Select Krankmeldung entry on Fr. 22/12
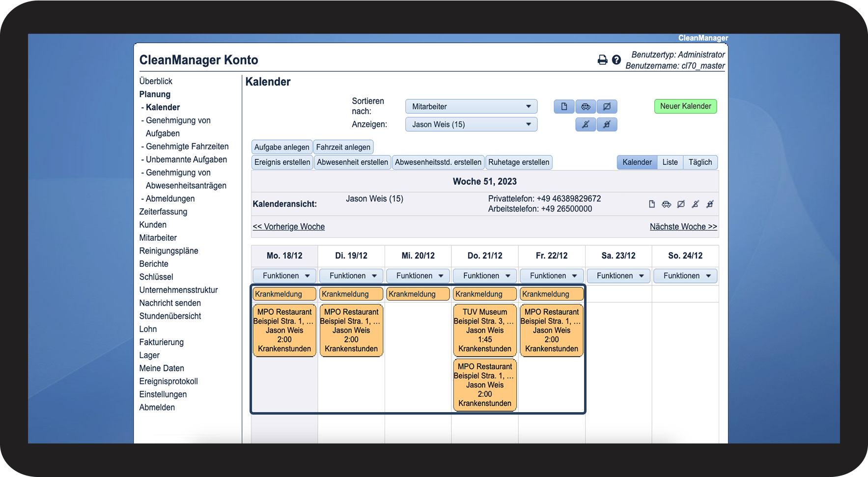868x477 pixels. [552, 294]
